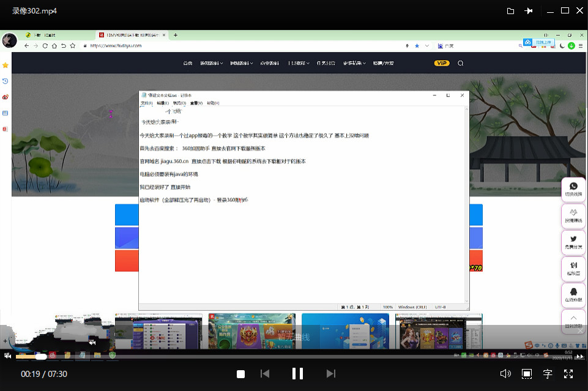Screen dimensions: 588x391
Task: Click the fast-forward arrows right of the seek bar
Action: (x=580, y=356)
